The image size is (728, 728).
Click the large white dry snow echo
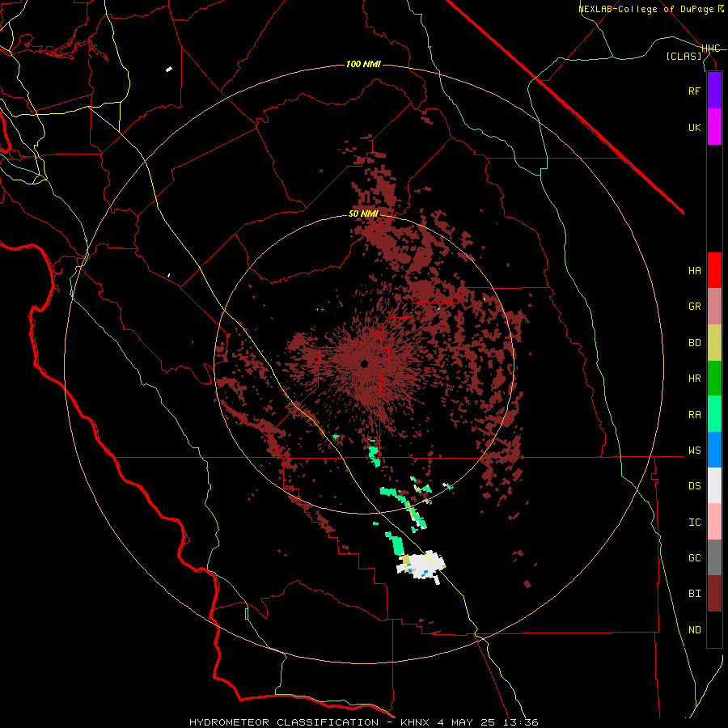tap(423, 565)
